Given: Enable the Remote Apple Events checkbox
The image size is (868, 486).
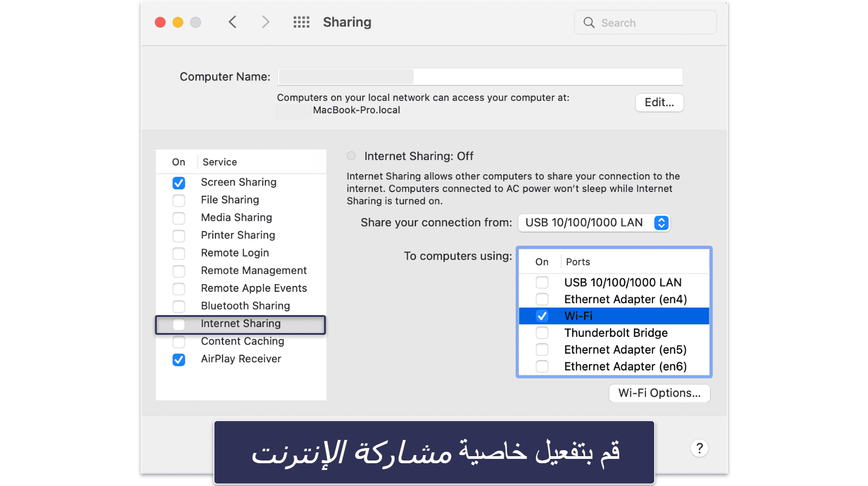Looking at the screenshot, I should click(x=179, y=289).
